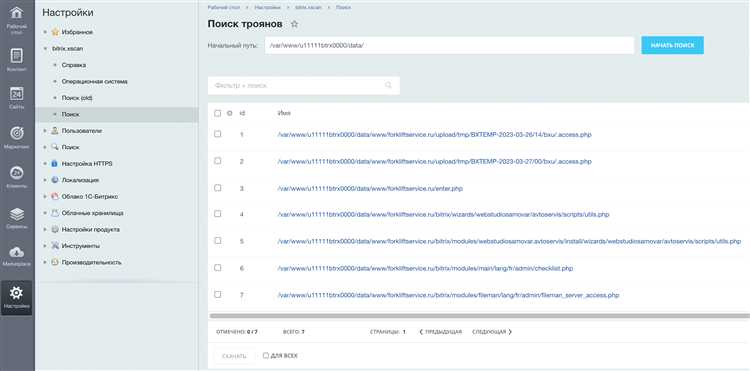
Task: Expand the Настройки продукта node arrow
Action: point(45,229)
